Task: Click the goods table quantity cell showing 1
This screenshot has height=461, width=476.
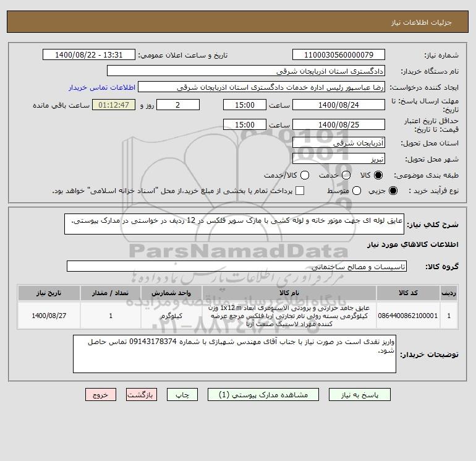Action: click(111, 316)
